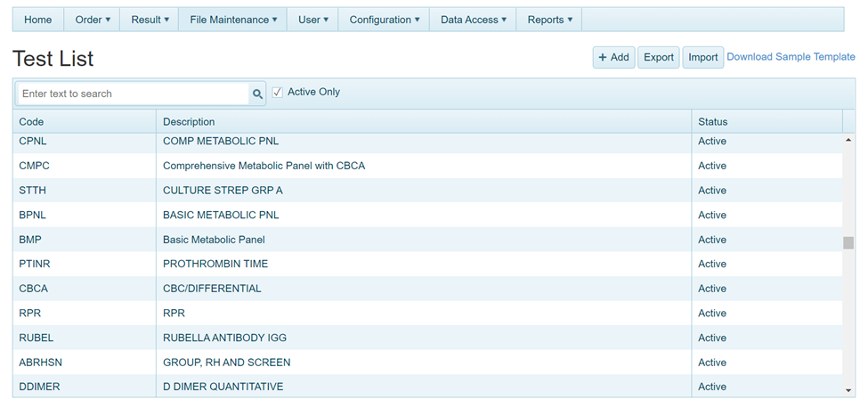This screenshot has width=868, height=400.
Task: Open the Data Access menu
Action: tap(474, 20)
